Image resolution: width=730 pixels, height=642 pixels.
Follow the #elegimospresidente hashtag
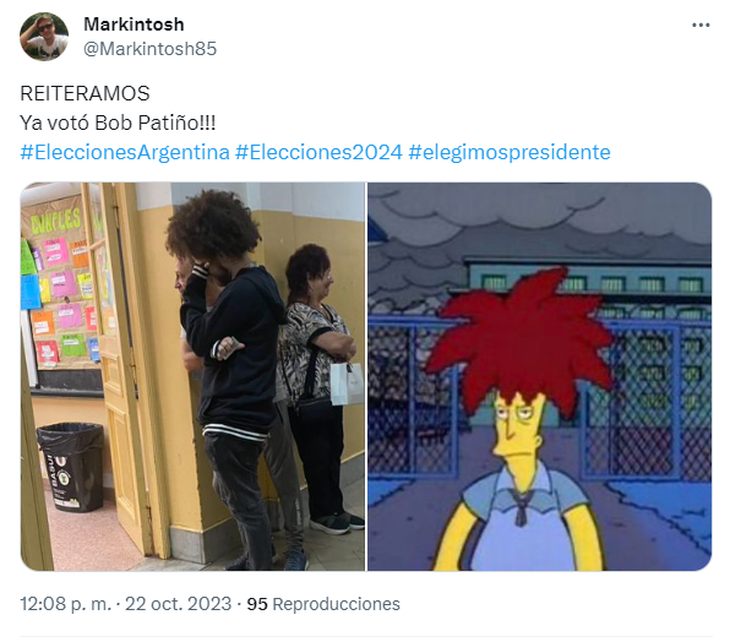pyautogui.click(x=509, y=152)
